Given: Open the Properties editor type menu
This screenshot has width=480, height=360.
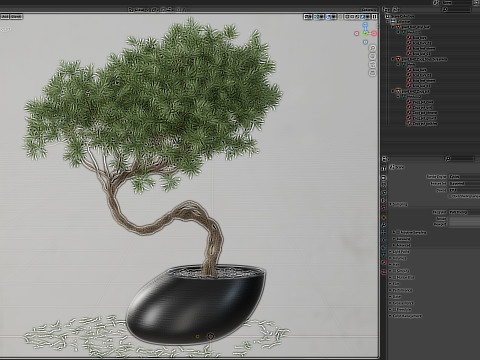Looking at the screenshot, I should (385, 159).
